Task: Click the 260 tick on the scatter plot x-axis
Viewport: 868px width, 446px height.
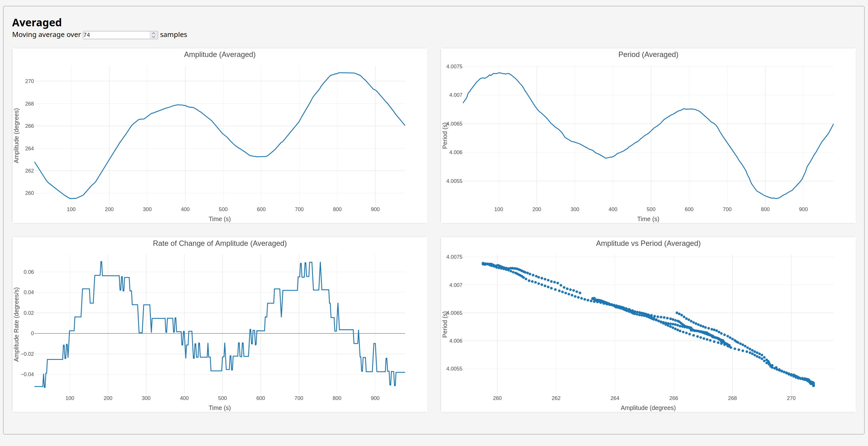Action: [497, 398]
